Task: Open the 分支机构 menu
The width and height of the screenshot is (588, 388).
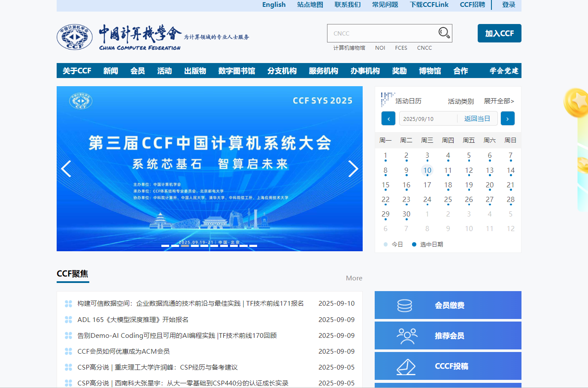Action: pos(282,71)
